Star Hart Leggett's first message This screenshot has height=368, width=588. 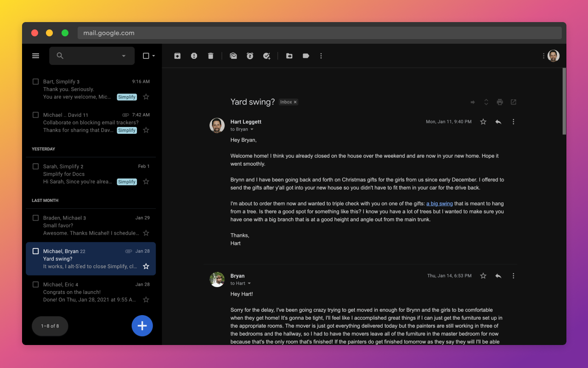coord(483,121)
